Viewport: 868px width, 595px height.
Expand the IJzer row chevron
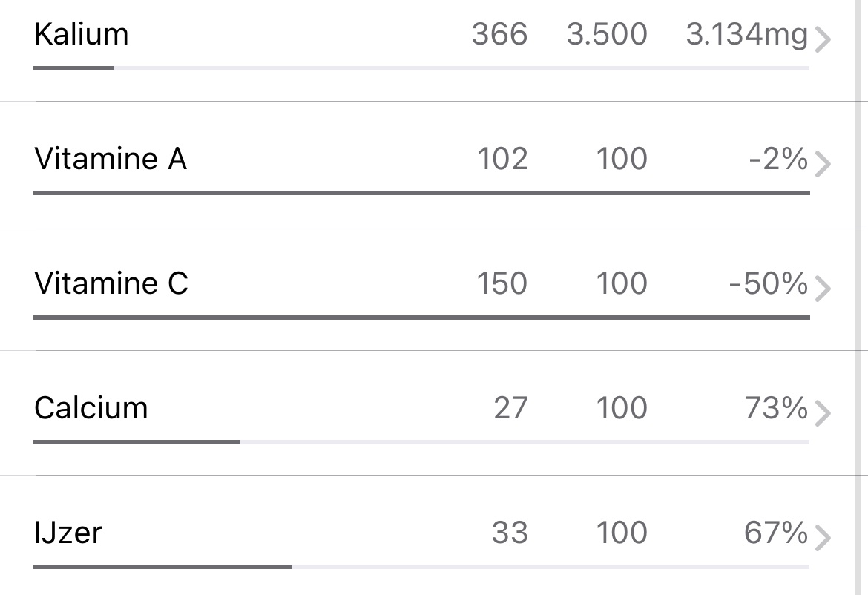(x=822, y=539)
